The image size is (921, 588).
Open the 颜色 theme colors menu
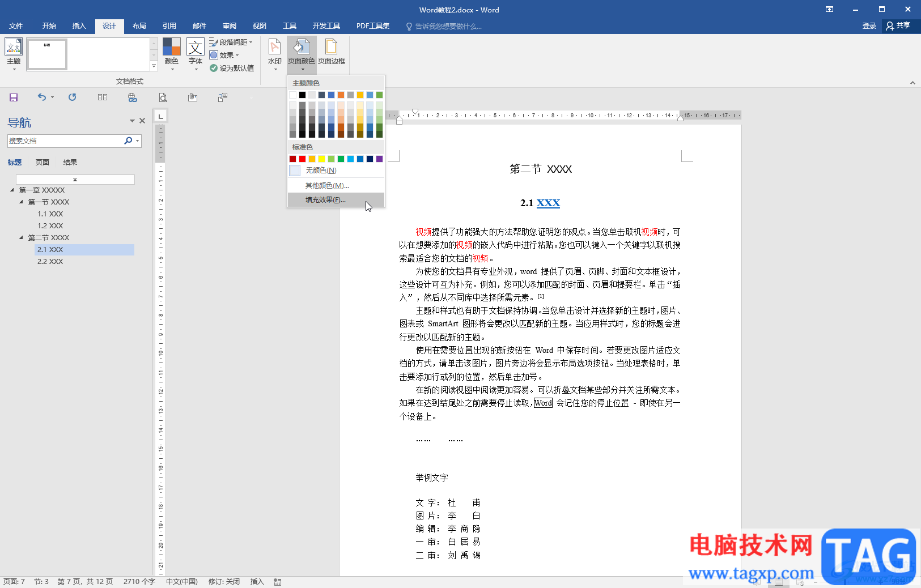click(x=171, y=54)
